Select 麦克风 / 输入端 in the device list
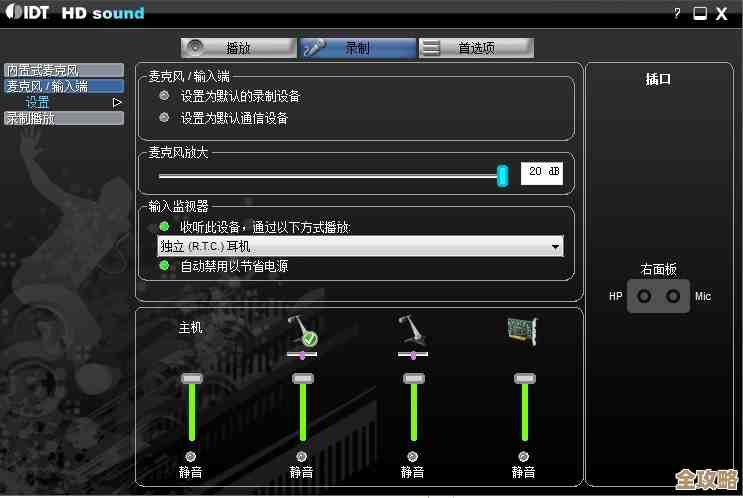The width and height of the screenshot is (743, 498). point(64,86)
